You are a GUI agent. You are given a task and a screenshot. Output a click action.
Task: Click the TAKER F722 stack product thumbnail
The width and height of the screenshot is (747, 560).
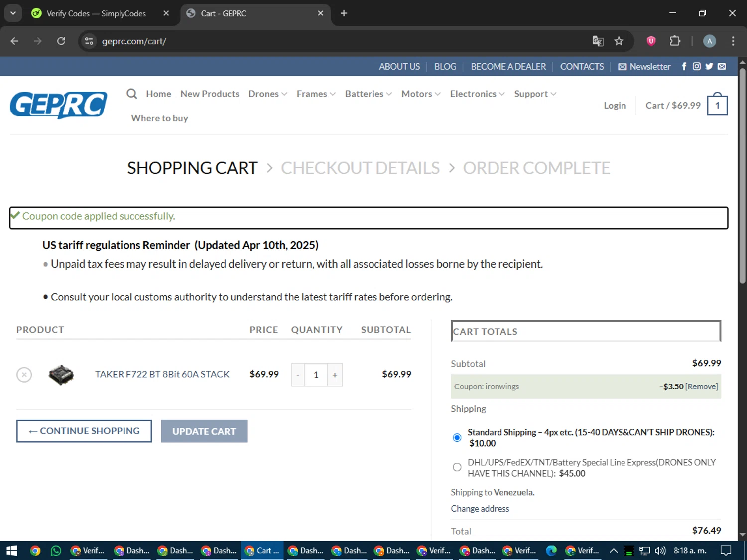[61, 374]
